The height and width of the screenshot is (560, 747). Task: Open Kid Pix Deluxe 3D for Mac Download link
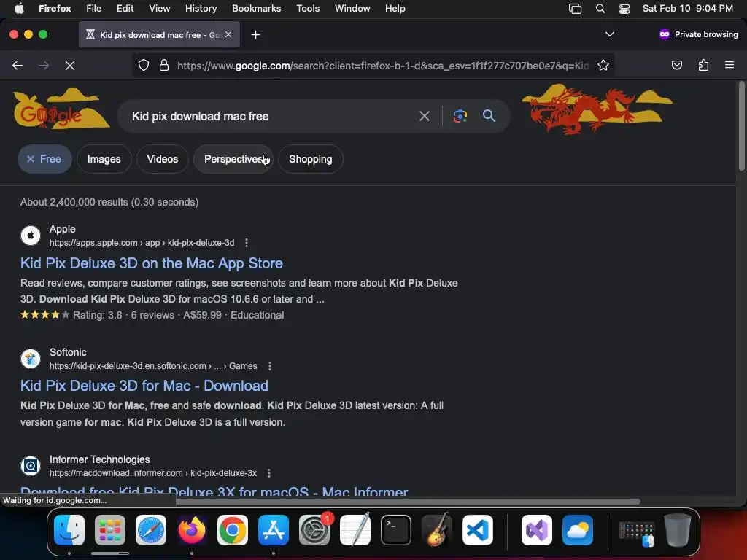(144, 386)
